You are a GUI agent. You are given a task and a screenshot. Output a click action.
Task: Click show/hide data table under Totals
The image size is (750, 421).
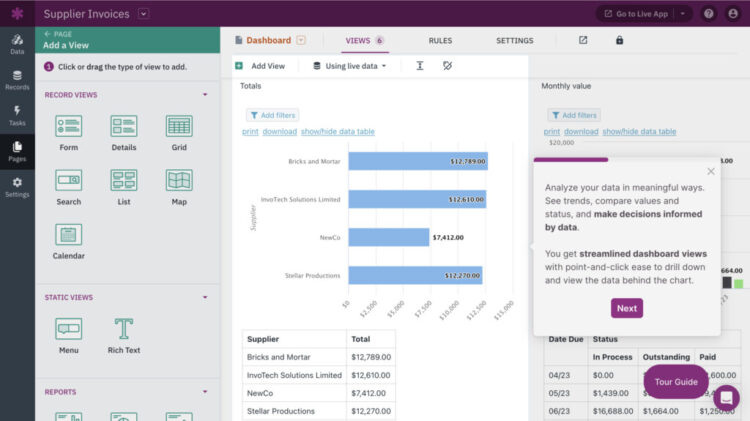[338, 132]
